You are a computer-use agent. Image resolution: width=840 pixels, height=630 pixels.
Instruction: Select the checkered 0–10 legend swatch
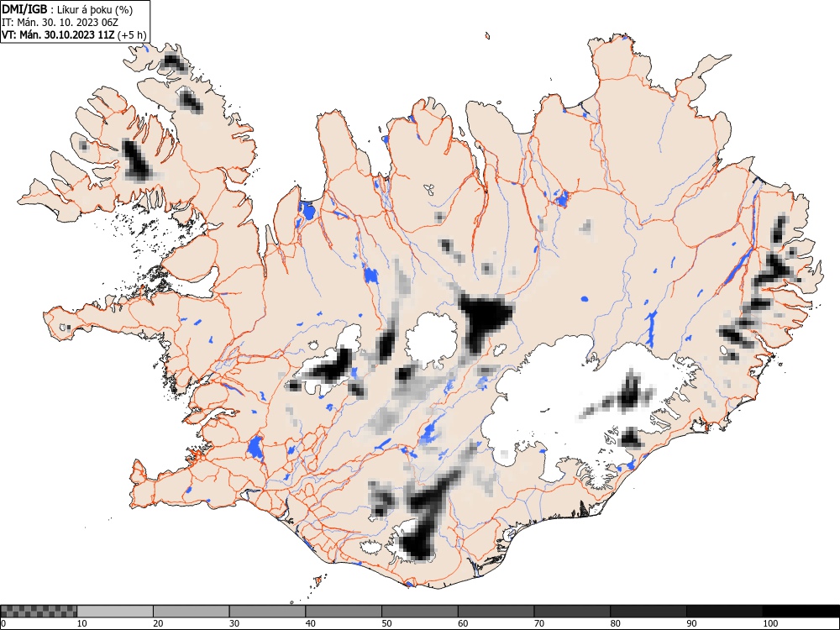(x=39, y=612)
